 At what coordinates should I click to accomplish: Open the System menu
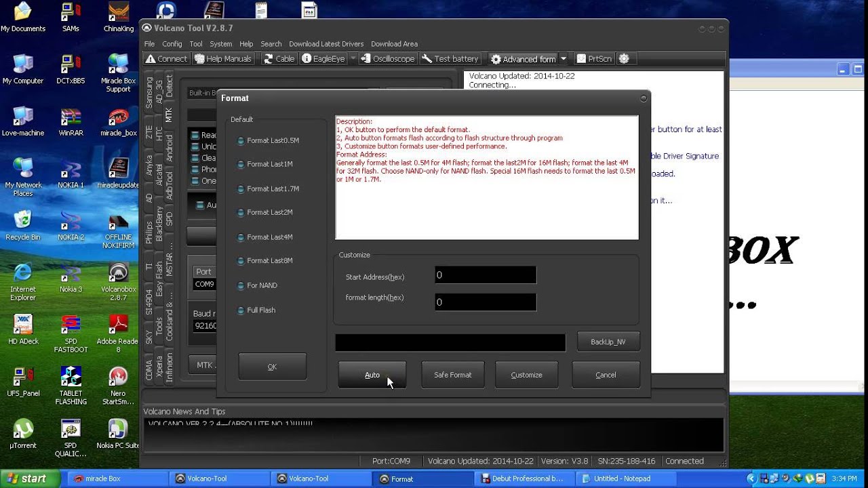point(221,44)
